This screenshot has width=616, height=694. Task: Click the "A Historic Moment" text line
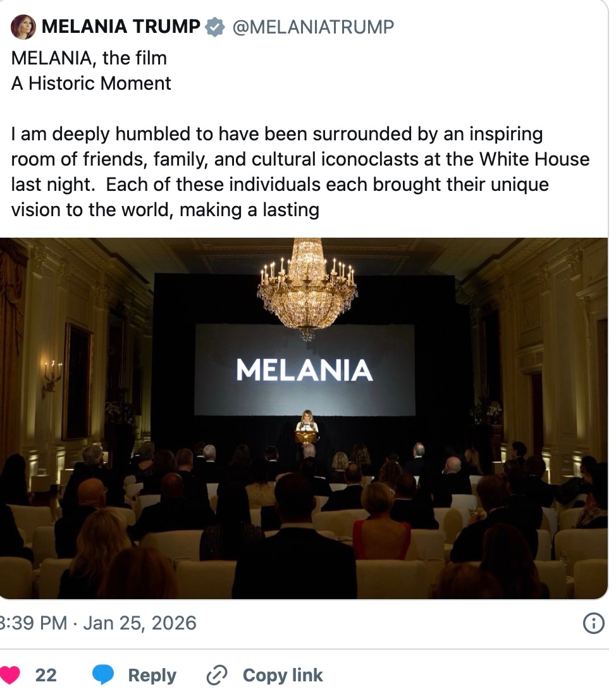[91, 83]
